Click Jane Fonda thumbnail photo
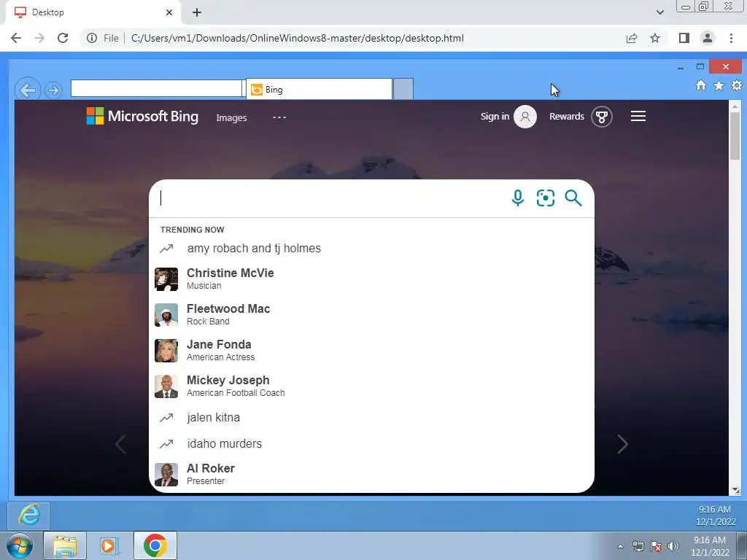This screenshot has height=560, width=747. [166, 351]
